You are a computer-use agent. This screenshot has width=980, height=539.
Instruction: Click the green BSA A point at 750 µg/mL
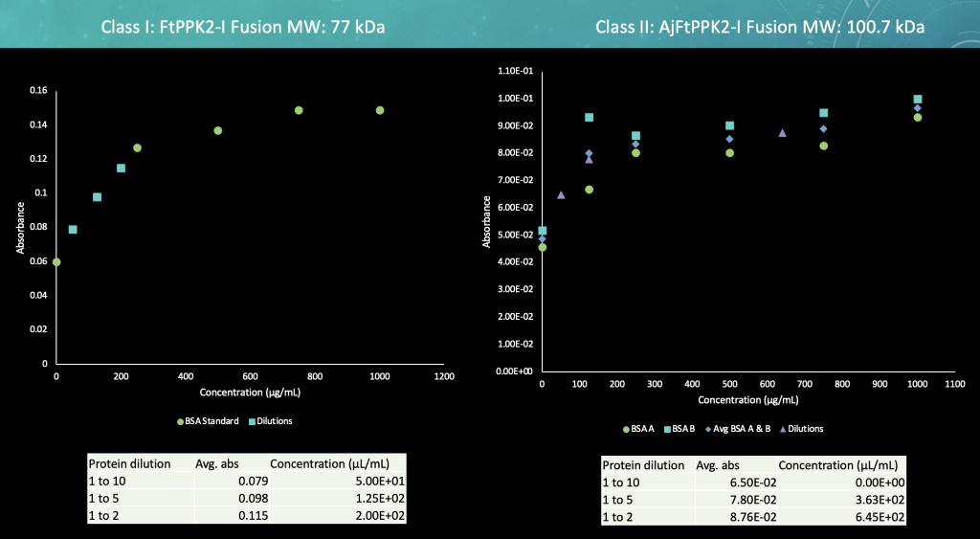click(824, 146)
